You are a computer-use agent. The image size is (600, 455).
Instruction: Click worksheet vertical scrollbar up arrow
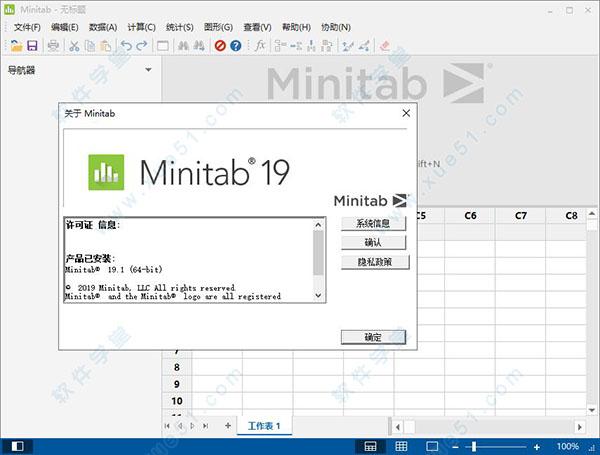(x=592, y=214)
